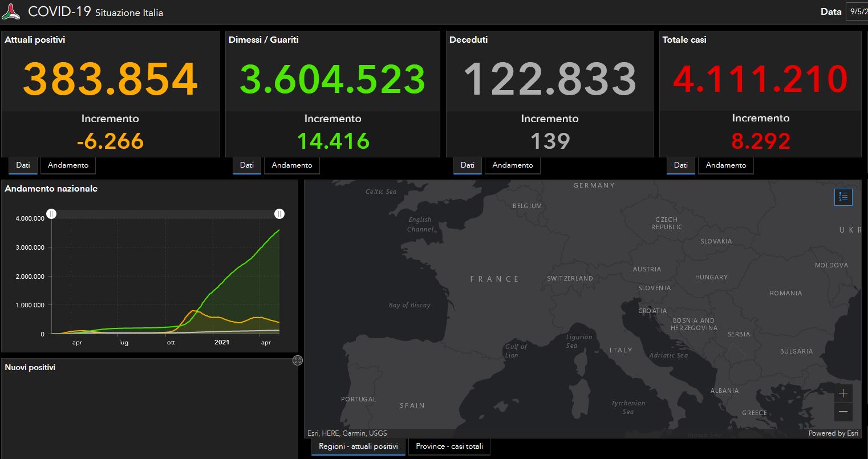Open Andamento for Totale casi
Image resolution: width=868 pixels, height=459 pixels.
click(725, 165)
